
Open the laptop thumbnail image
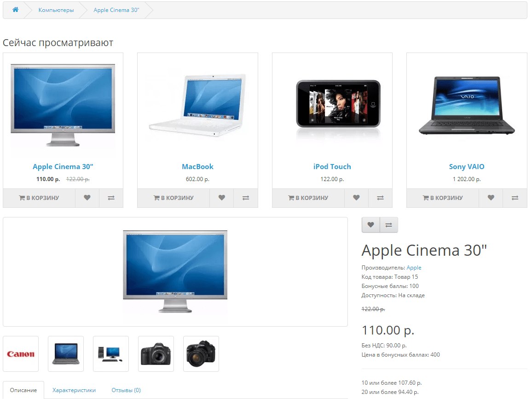[66, 354]
